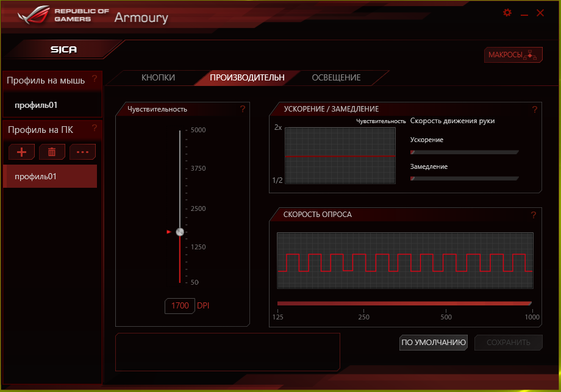Click the ROG Republic of Gamers logo

coord(63,15)
